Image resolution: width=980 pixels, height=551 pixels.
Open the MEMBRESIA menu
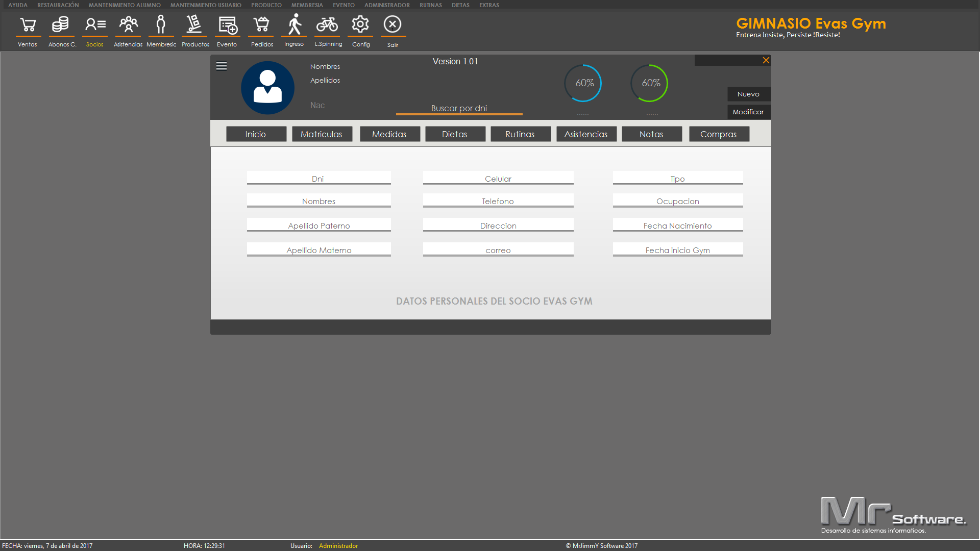click(x=307, y=5)
